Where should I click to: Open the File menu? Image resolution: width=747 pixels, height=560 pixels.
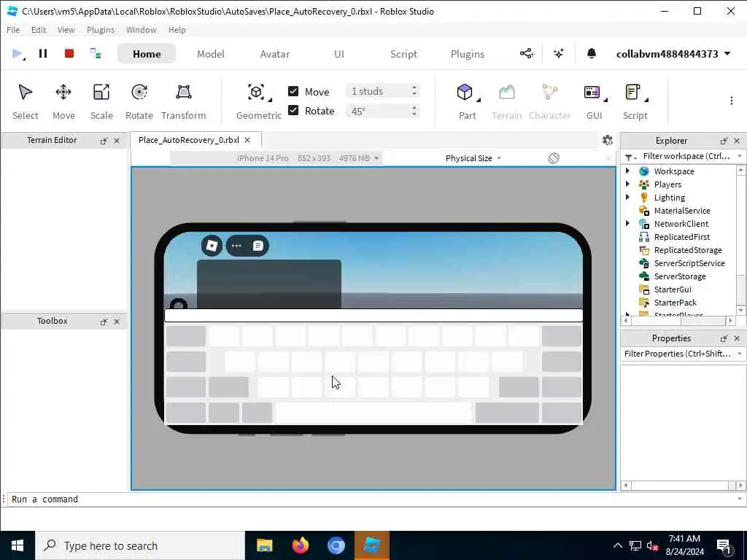[13, 29]
